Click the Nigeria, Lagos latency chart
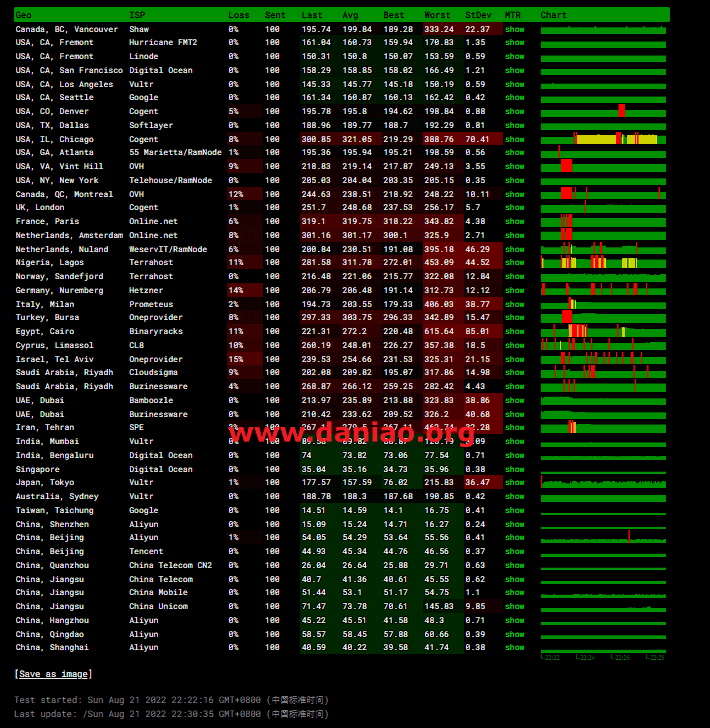This screenshot has height=728, width=710. point(603,262)
